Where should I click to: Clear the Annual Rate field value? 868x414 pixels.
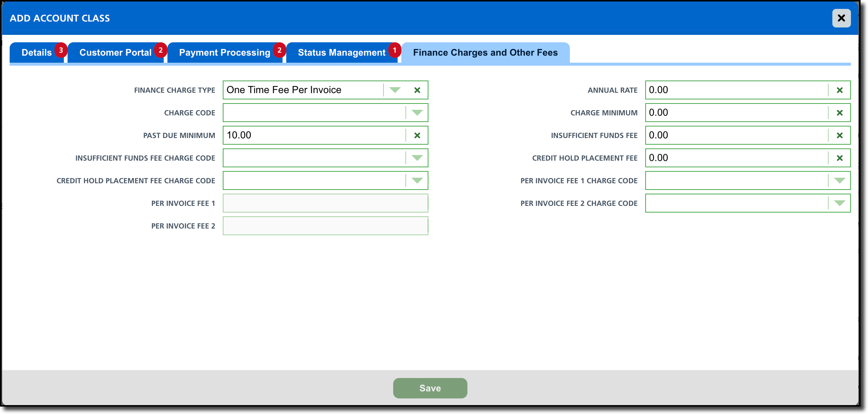(x=839, y=90)
